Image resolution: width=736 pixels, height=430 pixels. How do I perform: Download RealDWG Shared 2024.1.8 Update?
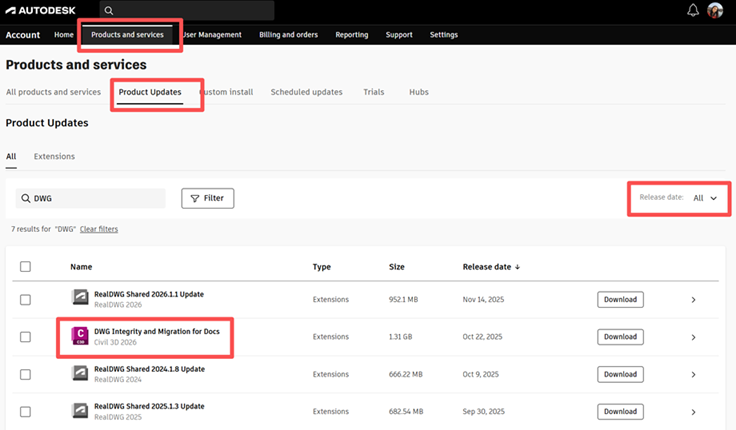(620, 374)
